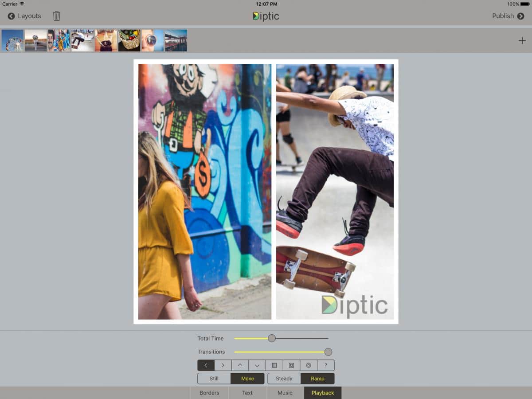Screen dimensions: 532x399
Task: Choose the half-shaded square transition icon
Action: pyautogui.click(x=274, y=365)
